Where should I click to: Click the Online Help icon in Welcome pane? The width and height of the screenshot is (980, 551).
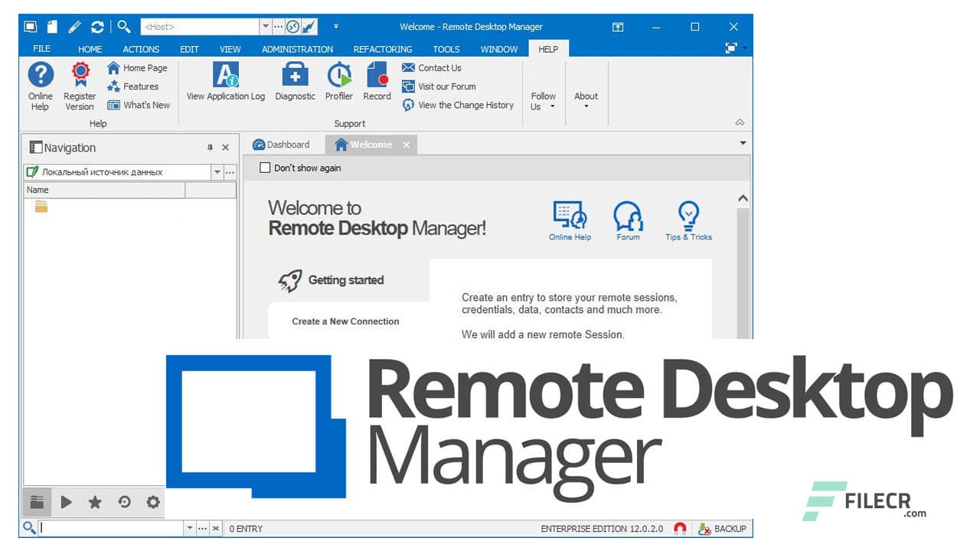coord(569,218)
